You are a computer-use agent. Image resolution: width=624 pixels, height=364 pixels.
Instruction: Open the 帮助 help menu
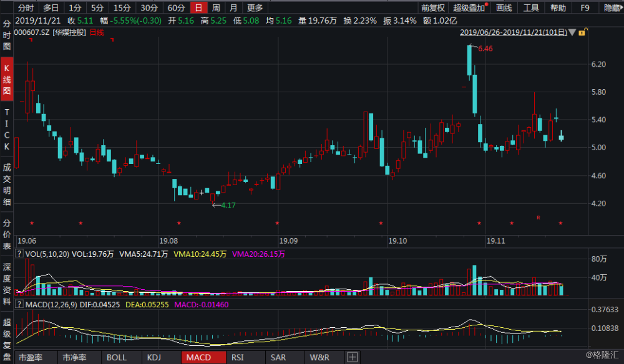(558, 7)
